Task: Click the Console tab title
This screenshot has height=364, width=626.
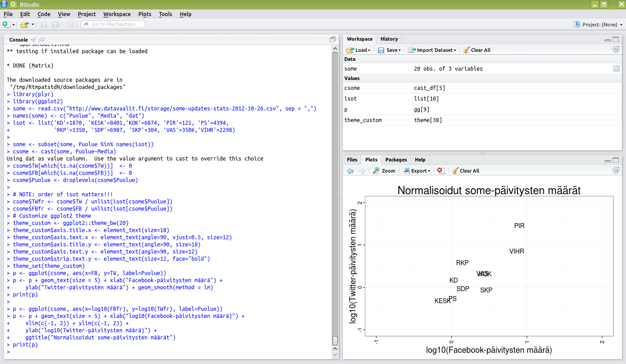Action: pos(18,40)
